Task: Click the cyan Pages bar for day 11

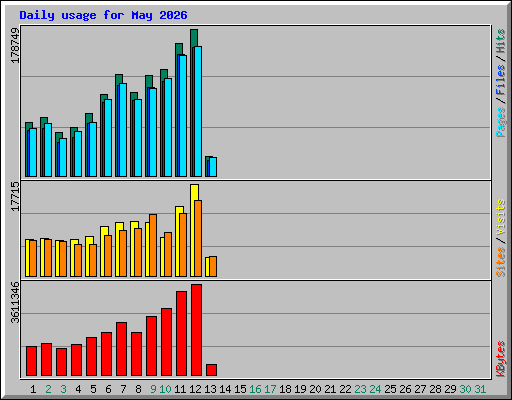Action: [183, 116]
